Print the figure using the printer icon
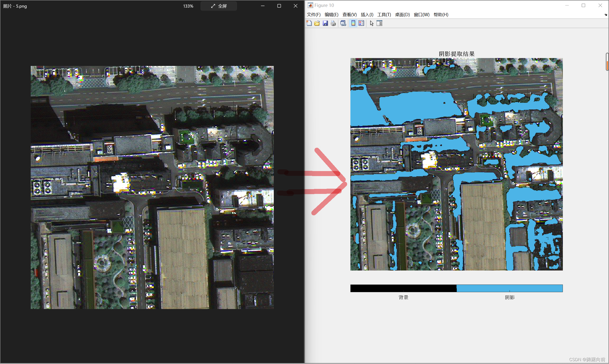 [x=333, y=23]
